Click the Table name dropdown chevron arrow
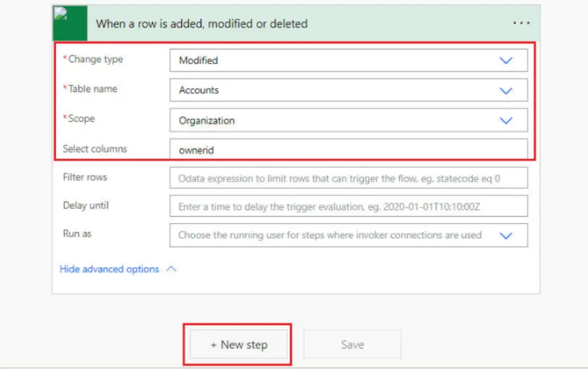The width and height of the screenshot is (588, 369). coord(506,91)
